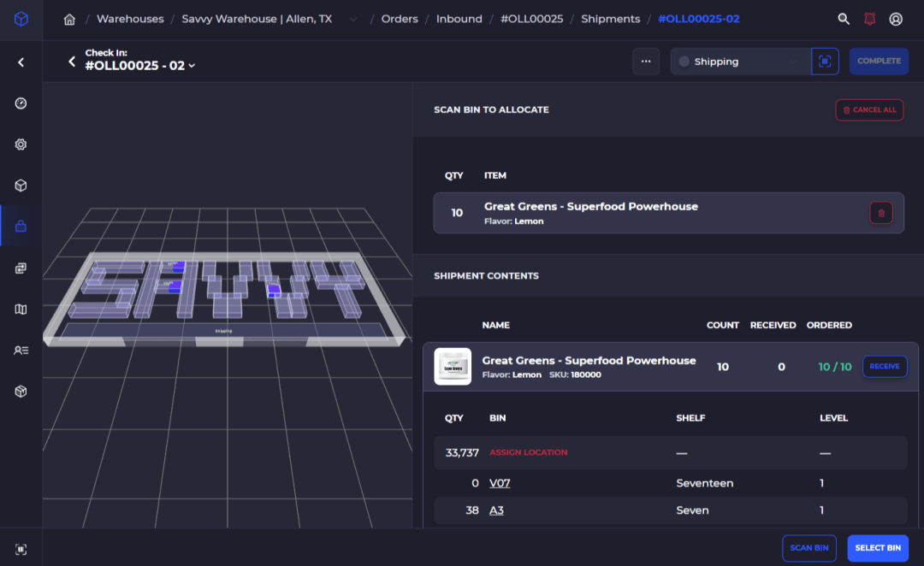The image size is (924, 566).
Task: Click the #OLL00025-02 current breadcrumb
Action: tap(698, 19)
